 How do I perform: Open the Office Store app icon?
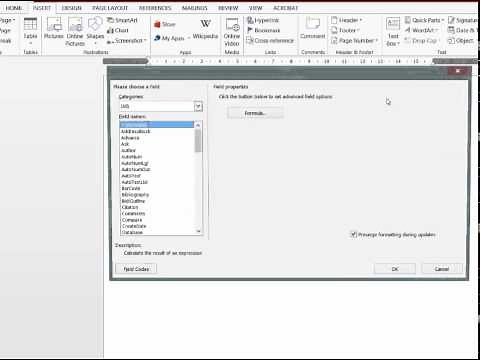pyautogui.click(x=165, y=24)
